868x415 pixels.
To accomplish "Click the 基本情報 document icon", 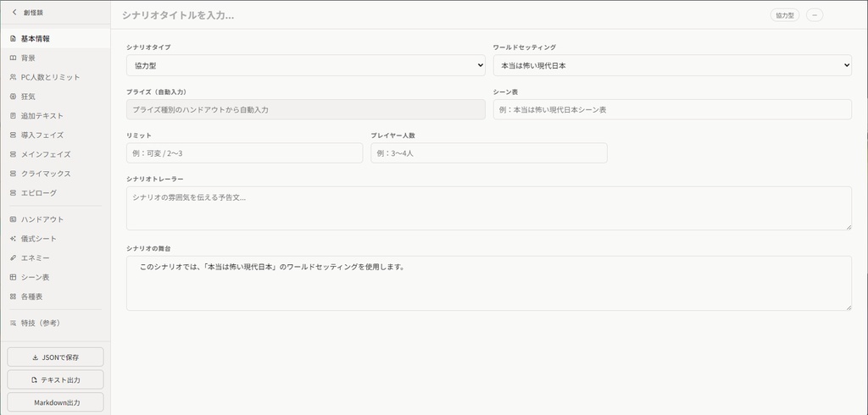I will (13, 39).
